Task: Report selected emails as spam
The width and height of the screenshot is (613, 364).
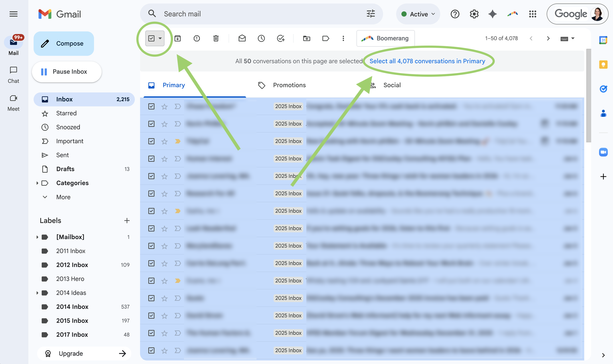Action: pos(197,38)
